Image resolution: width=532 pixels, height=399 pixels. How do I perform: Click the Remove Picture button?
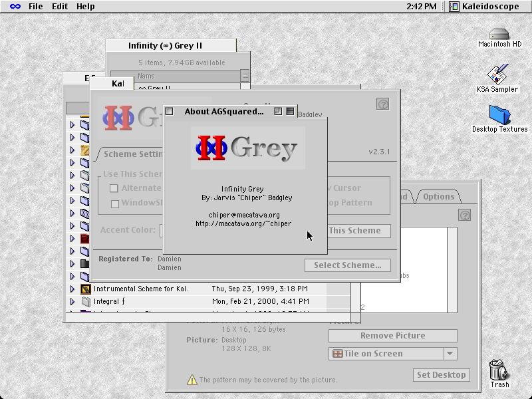click(x=392, y=336)
